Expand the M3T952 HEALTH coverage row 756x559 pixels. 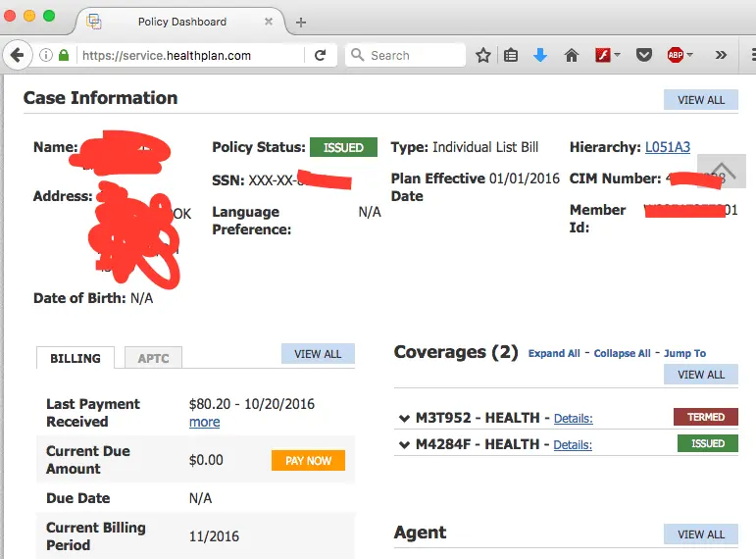(404, 418)
